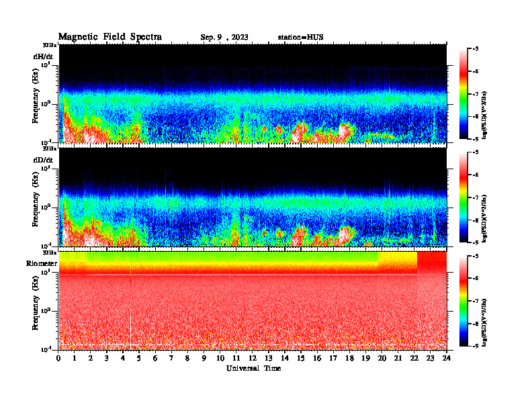Click the "Universal Time" axis title
Viewport: 532px width, 411px height.
(253, 368)
